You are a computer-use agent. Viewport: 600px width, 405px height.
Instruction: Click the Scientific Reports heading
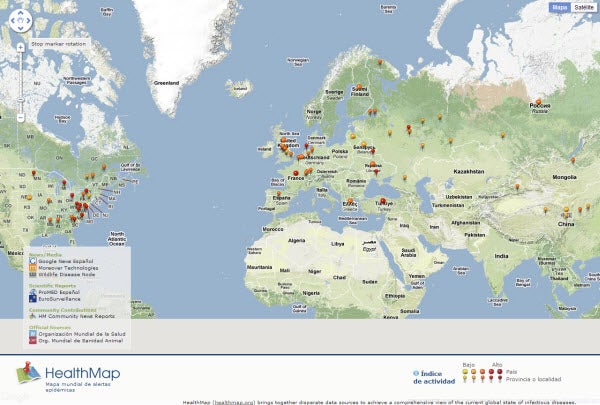pyautogui.click(x=52, y=286)
